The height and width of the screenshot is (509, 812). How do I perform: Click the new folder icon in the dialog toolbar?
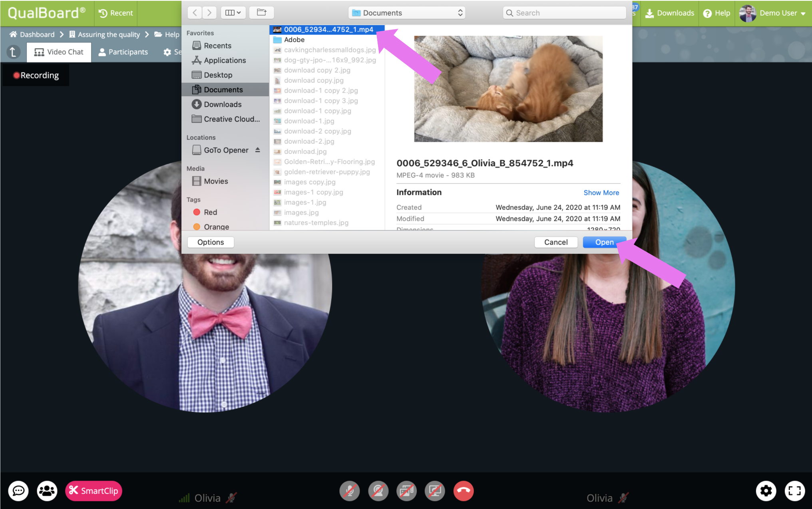261,13
